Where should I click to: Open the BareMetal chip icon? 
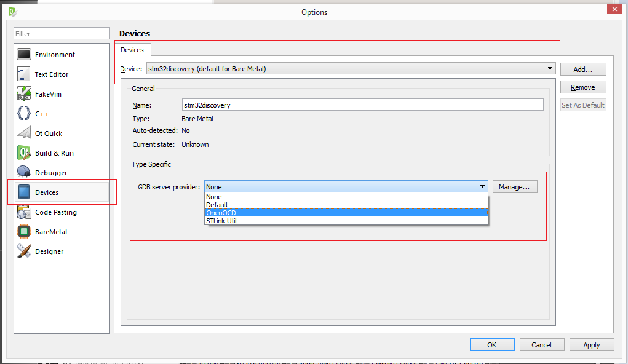pyautogui.click(x=23, y=231)
